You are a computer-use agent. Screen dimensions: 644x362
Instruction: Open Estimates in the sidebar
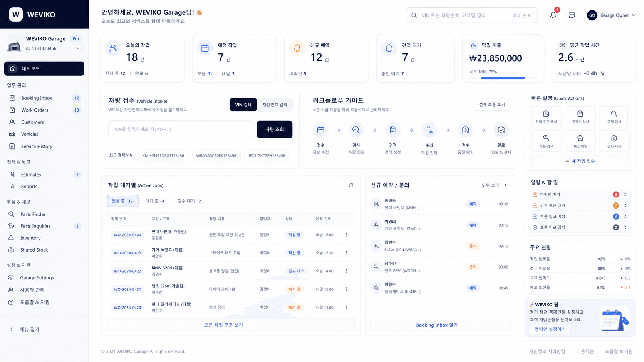pos(44,175)
